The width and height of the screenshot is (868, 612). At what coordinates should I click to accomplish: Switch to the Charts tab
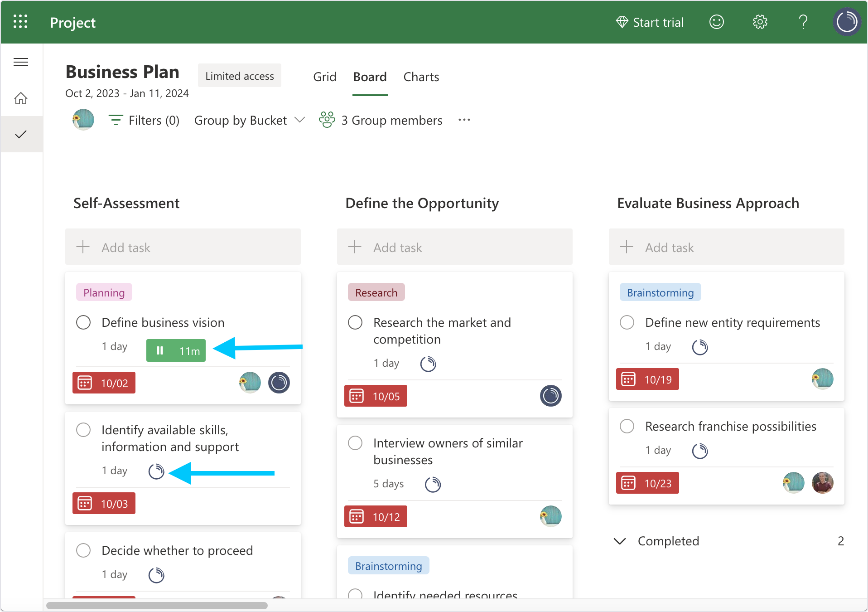tap(421, 77)
